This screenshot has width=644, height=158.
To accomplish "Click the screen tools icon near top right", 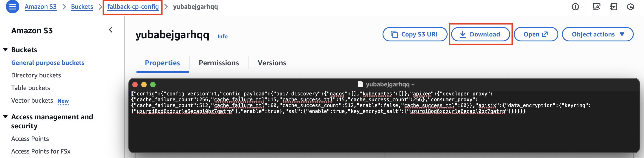I will coord(597,7).
